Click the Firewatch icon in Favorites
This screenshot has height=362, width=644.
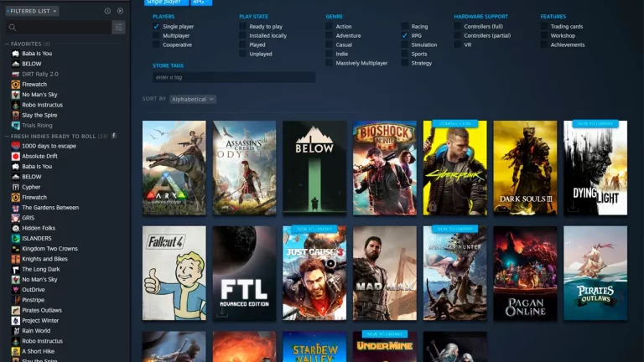(15, 84)
